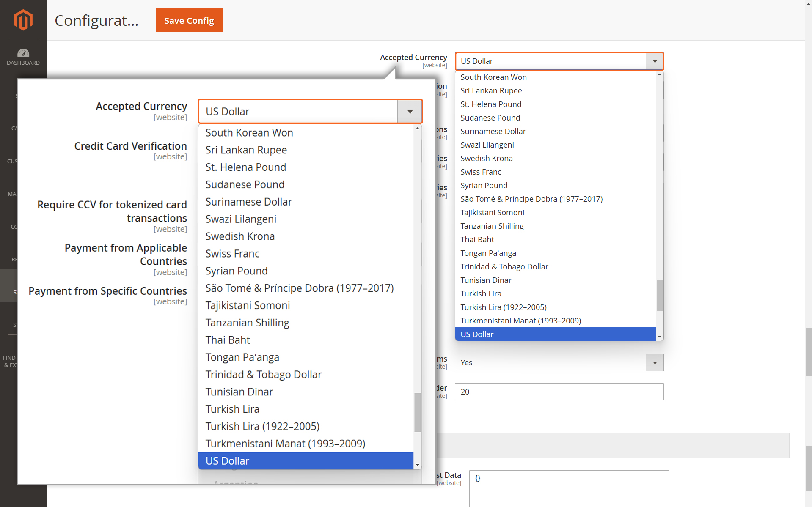Select Thai Baht in right list
The image size is (812, 507).
coord(556,239)
